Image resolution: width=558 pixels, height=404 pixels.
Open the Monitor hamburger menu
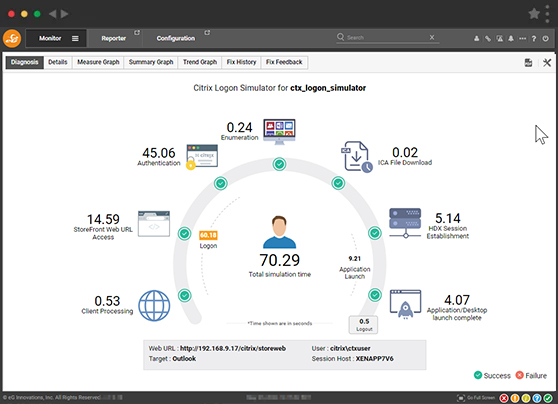coord(75,38)
